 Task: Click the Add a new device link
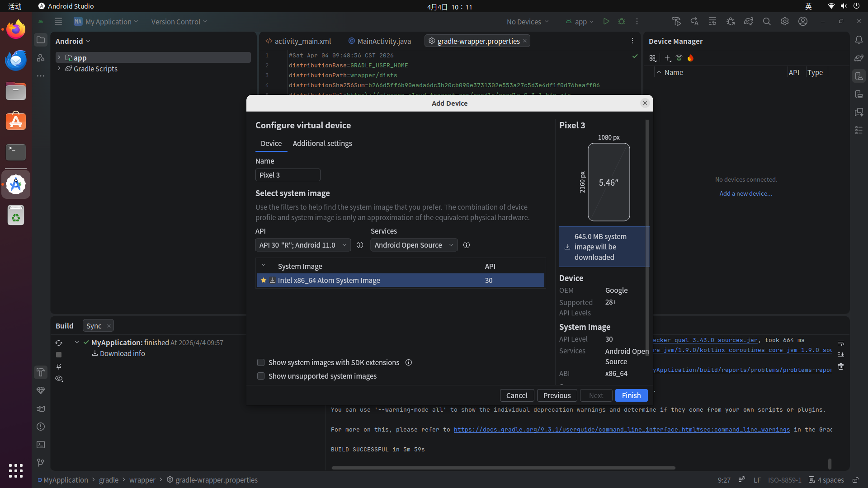click(746, 193)
